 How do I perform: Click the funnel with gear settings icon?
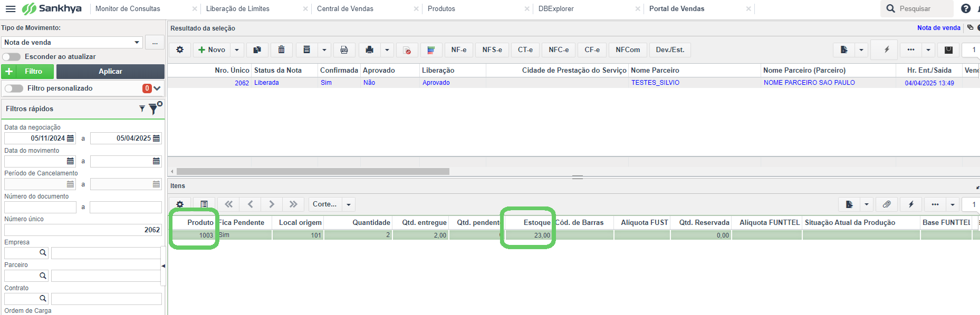[x=155, y=108]
